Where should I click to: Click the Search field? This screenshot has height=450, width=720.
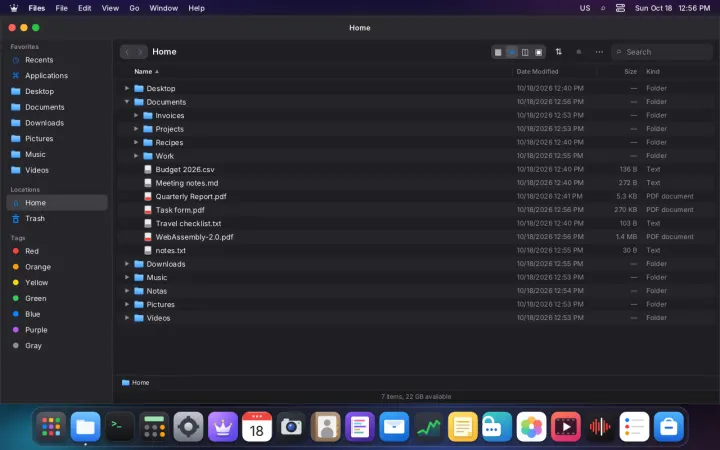click(662, 52)
